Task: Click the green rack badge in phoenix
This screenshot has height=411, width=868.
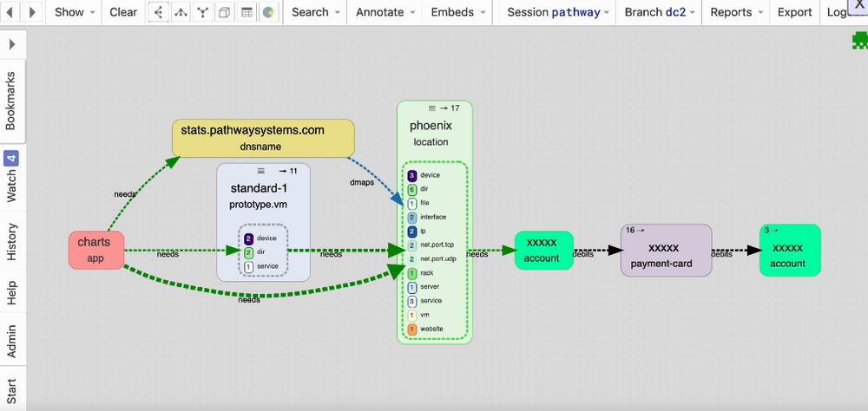Action: [x=411, y=273]
